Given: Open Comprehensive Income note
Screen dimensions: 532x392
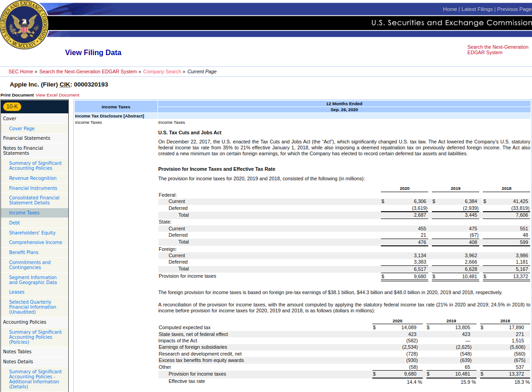Looking at the screenshot, I should tap(35, 242).
